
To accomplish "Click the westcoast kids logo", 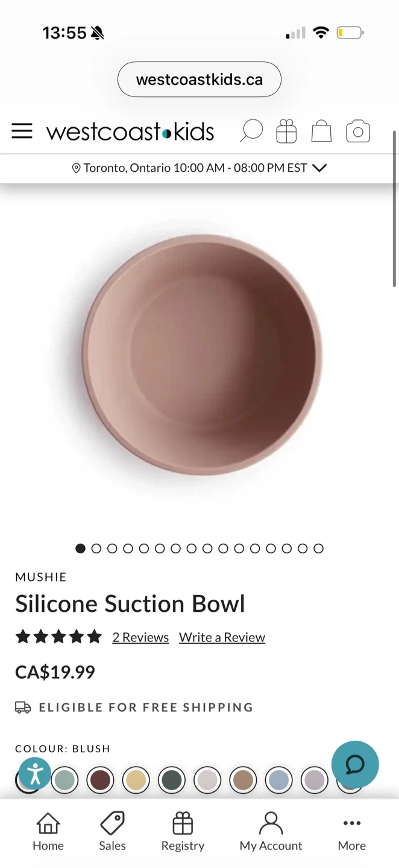I will (x=130, y=131).
